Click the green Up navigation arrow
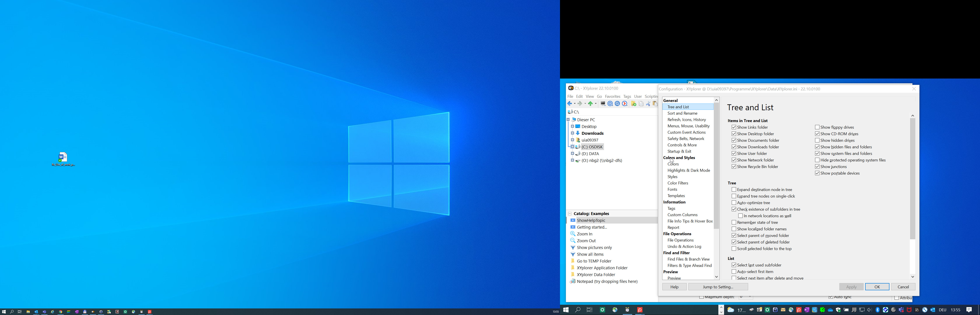 [x=590, y=103]
